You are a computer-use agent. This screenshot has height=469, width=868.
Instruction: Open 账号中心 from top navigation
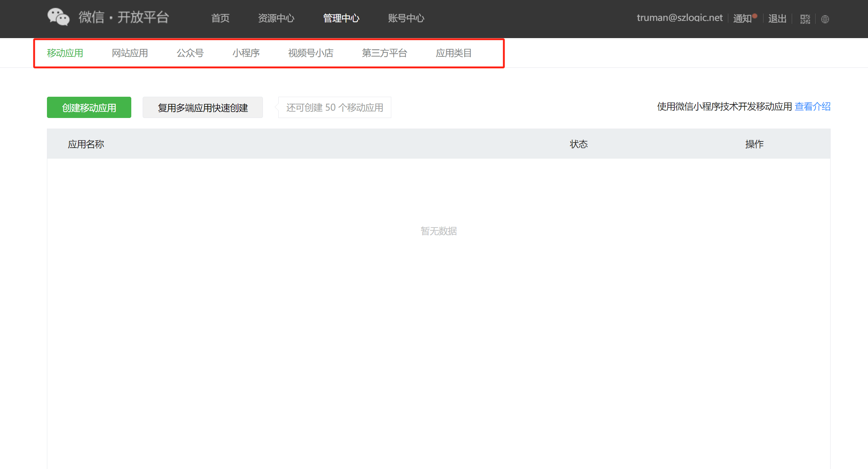(406, 18)
